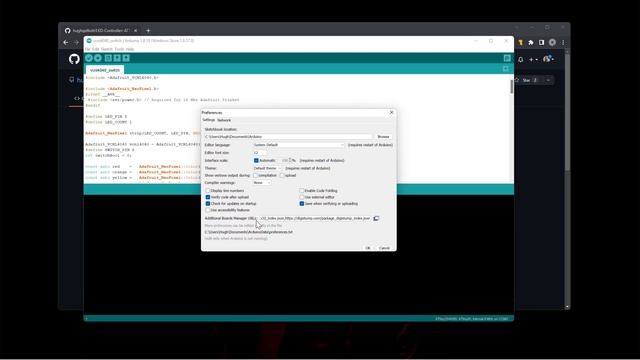This screenshot has width=640, height=360.
Task: Open GitHub notifications bell
Action: click(521, 60)
